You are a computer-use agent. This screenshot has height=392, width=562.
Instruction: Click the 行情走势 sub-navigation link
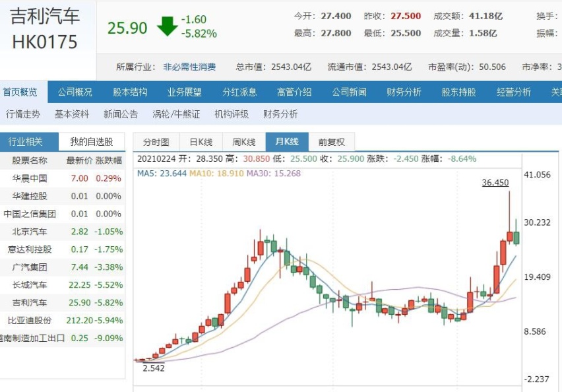[x=23, y=114]
